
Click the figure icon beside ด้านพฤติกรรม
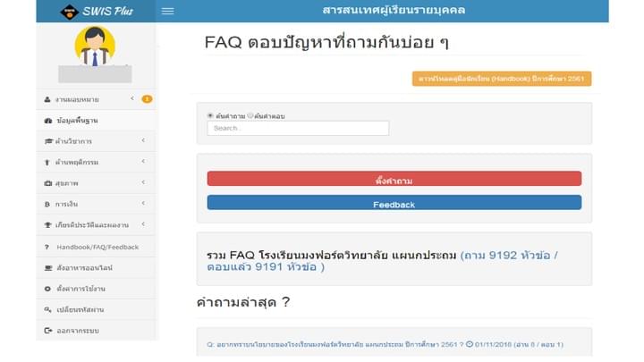click(47, 162)
